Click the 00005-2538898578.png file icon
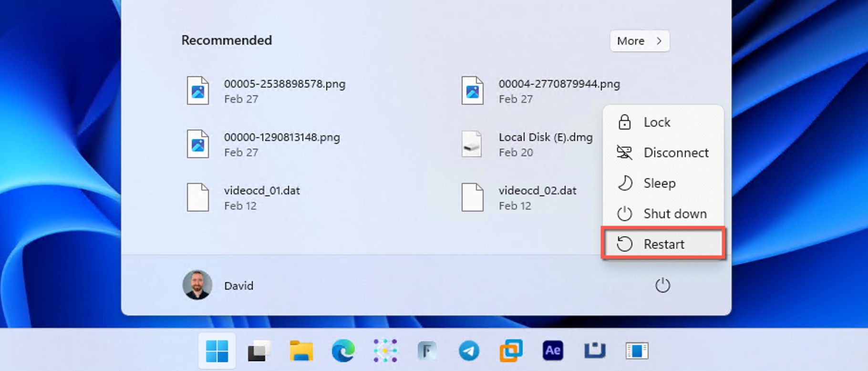The height and width of the screenshot is (371, 868). (197, 91)
